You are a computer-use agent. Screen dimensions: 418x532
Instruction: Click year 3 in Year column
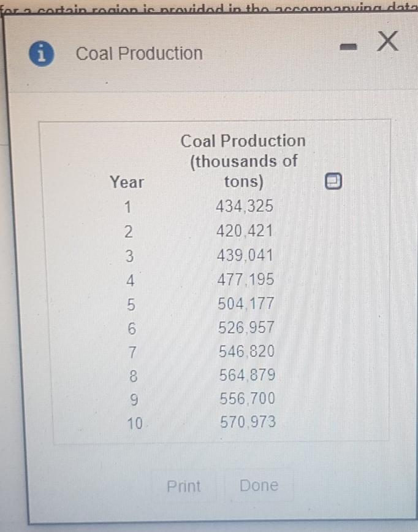[129, 256]
